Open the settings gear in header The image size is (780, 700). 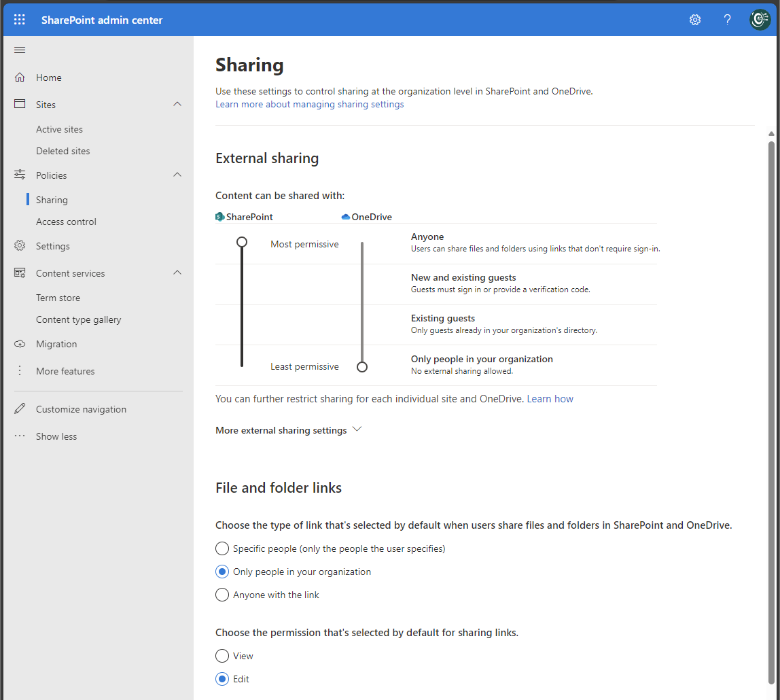click(x=694, y=20)
